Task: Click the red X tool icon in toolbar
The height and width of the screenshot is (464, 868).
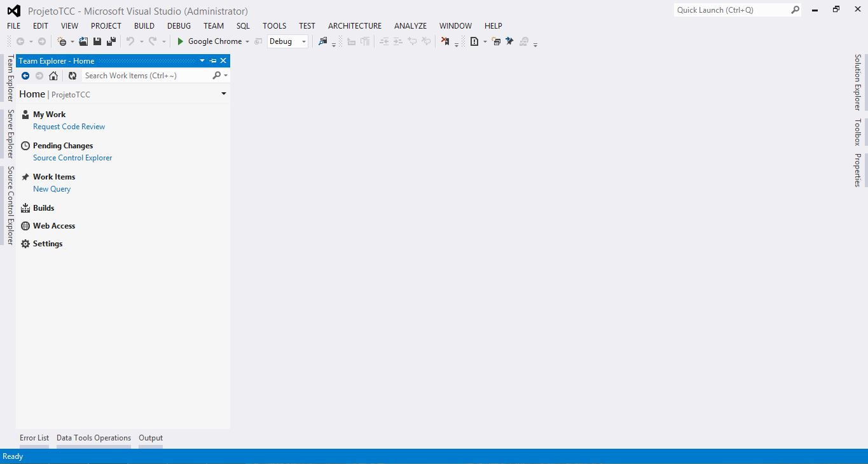Action: click(x=445, y=41)
